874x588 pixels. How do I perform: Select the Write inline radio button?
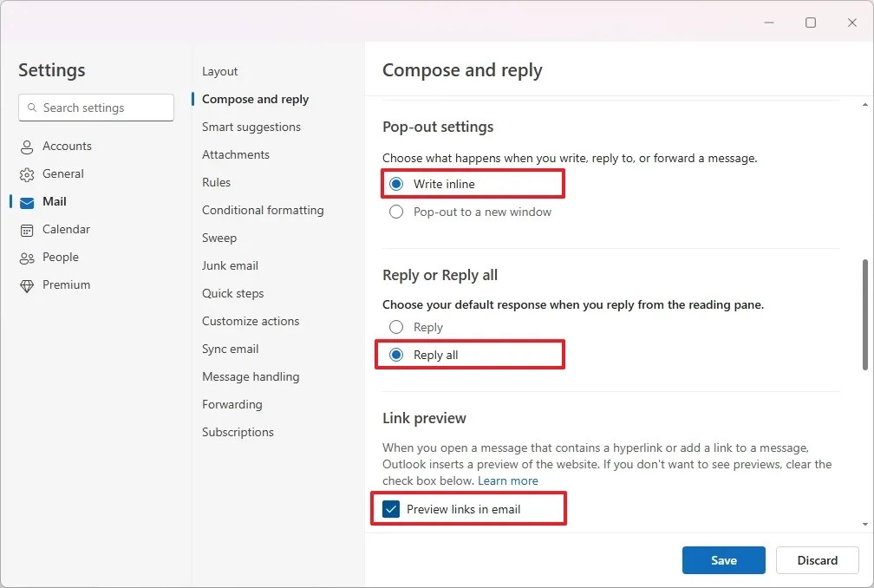pos(396,184)
